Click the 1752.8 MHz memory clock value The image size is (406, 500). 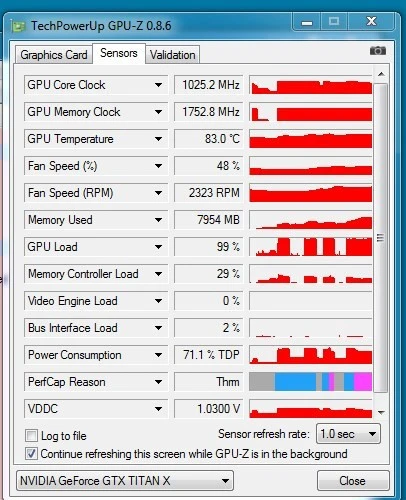pos(209,112)
